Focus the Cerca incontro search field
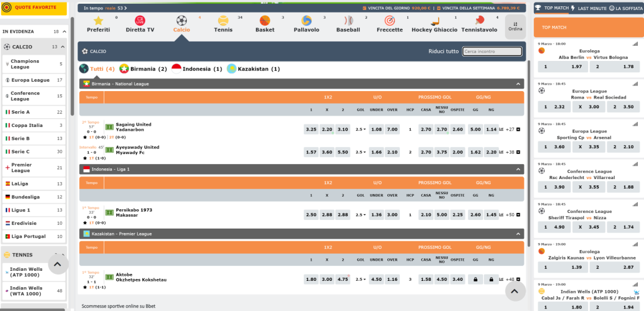The image size is (644, 311). click(x=492, y=52)
